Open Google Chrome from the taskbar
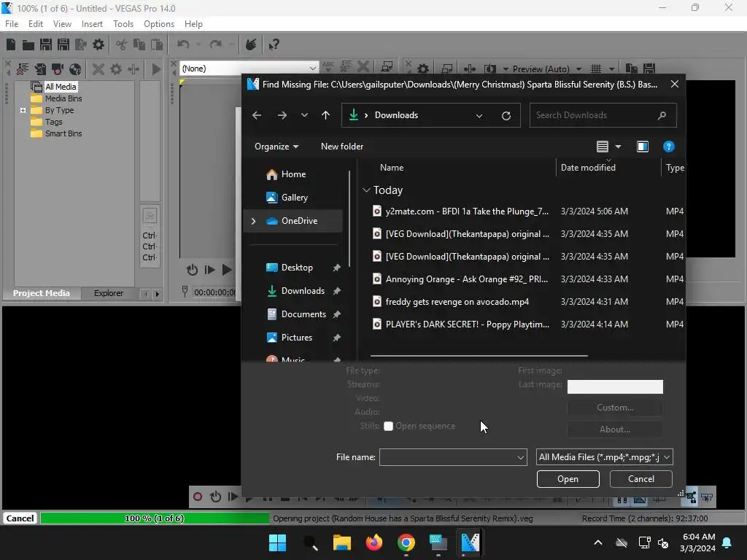Viewport: 747px width, 560px height. [406, 542]
